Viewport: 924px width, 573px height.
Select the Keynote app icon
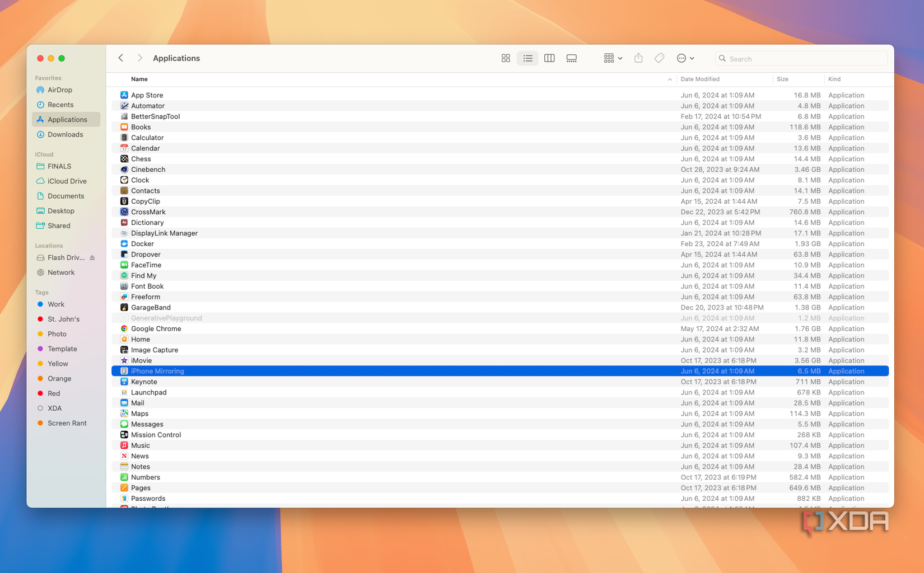[x=124, y=382]
